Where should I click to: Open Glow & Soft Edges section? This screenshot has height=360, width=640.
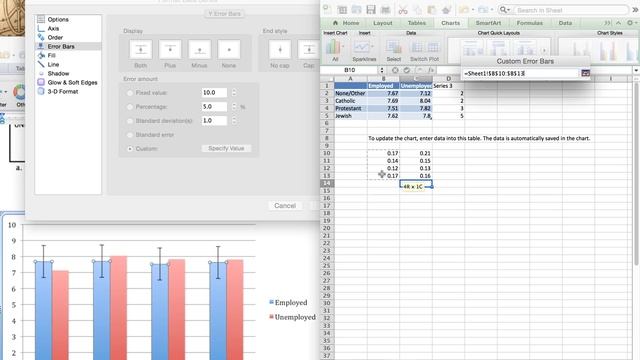point(72,82)
